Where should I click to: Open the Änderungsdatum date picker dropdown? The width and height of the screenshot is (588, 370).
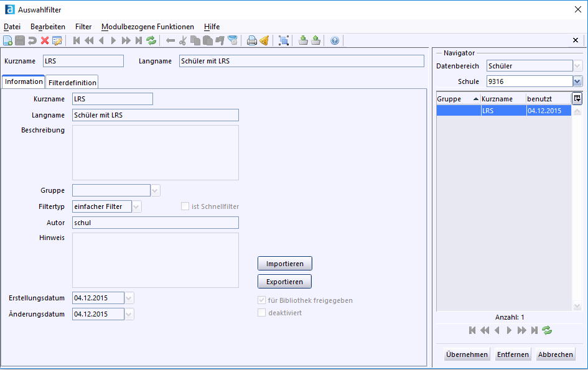(129, 314)
